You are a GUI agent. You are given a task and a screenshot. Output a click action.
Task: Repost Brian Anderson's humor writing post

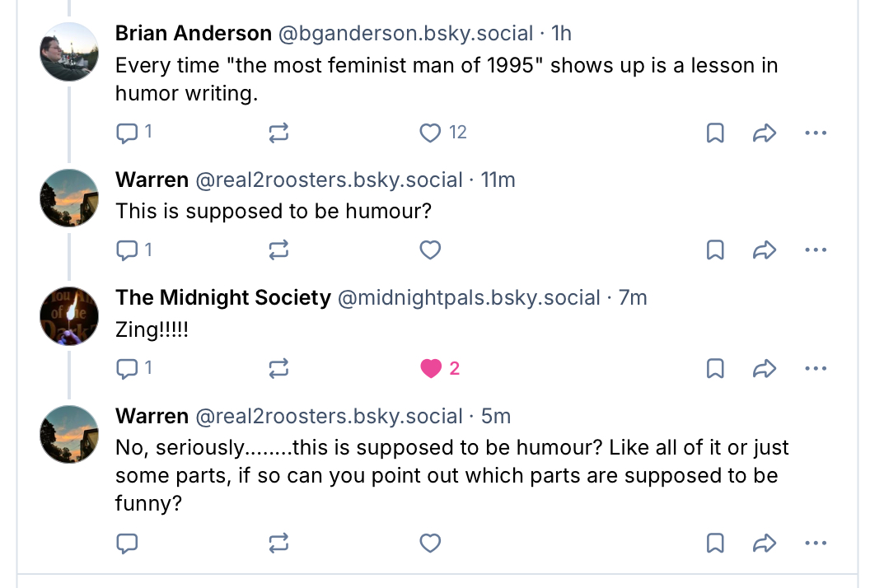(x=279, y=133)
